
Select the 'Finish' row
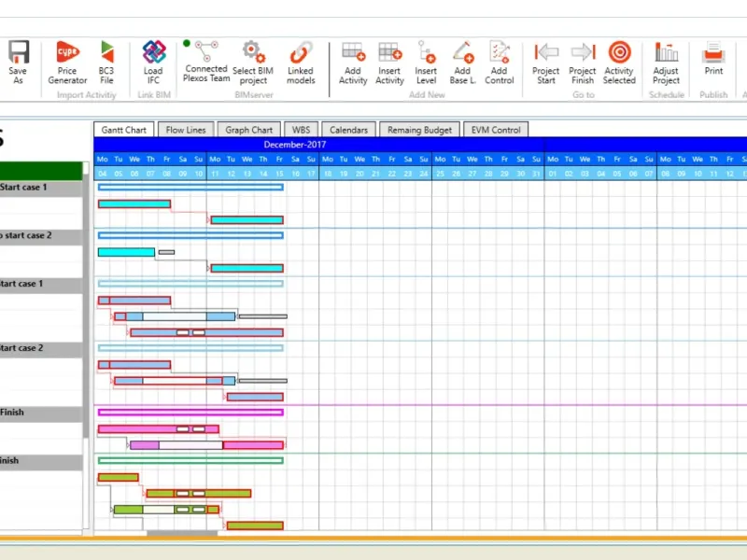click(x=41, y=413)
